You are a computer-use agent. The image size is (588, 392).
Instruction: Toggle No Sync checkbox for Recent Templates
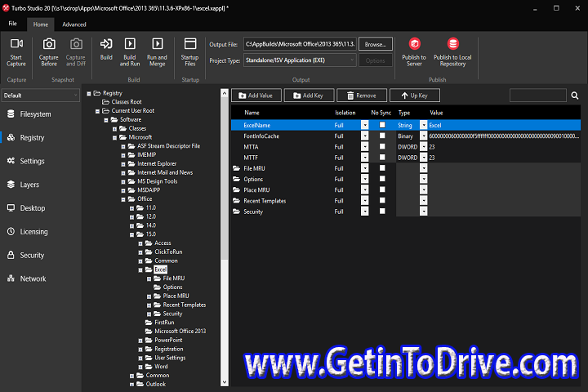[382, 200]
